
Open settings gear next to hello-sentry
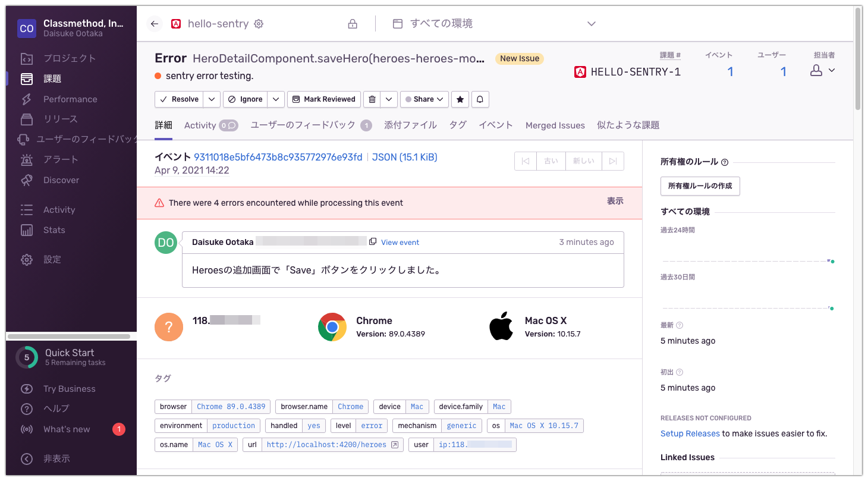[x=258, y=23]
